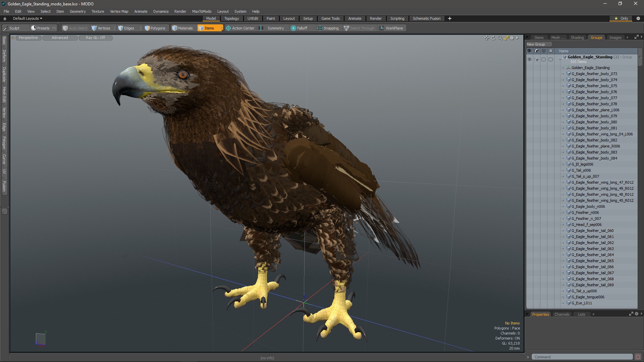Select Polygons selection mode
This screenshot has height=362, width=644.
(x=155, y=28)
